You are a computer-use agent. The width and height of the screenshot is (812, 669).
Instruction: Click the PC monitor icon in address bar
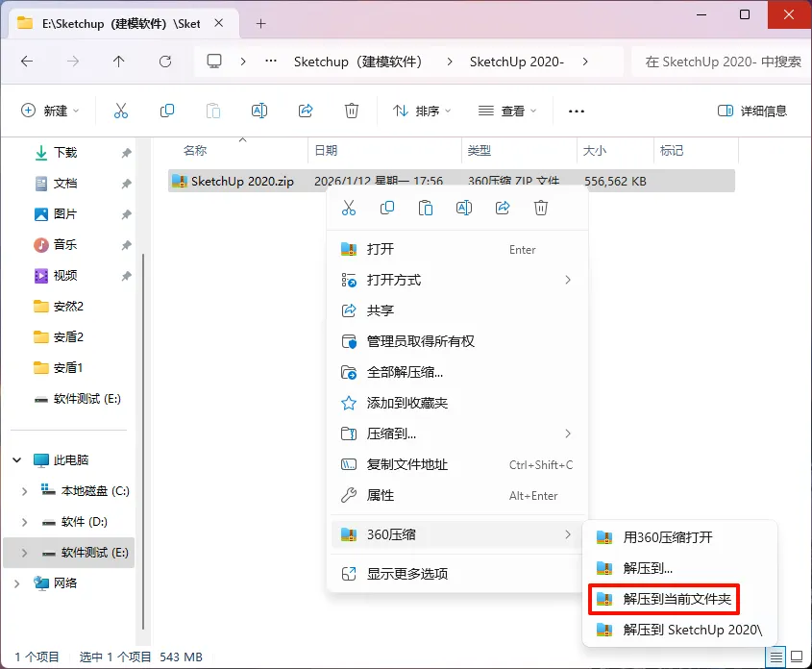click(x=214, y=62)
